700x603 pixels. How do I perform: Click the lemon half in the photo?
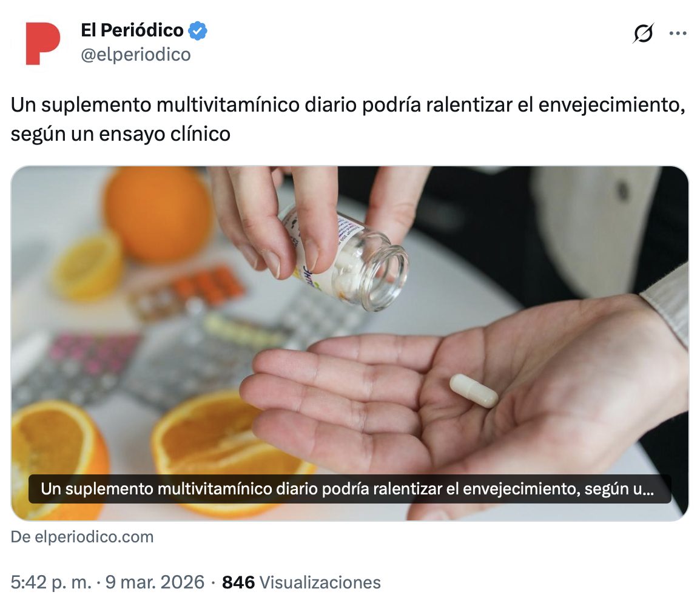pyautogui.click(x=87, y=266)
